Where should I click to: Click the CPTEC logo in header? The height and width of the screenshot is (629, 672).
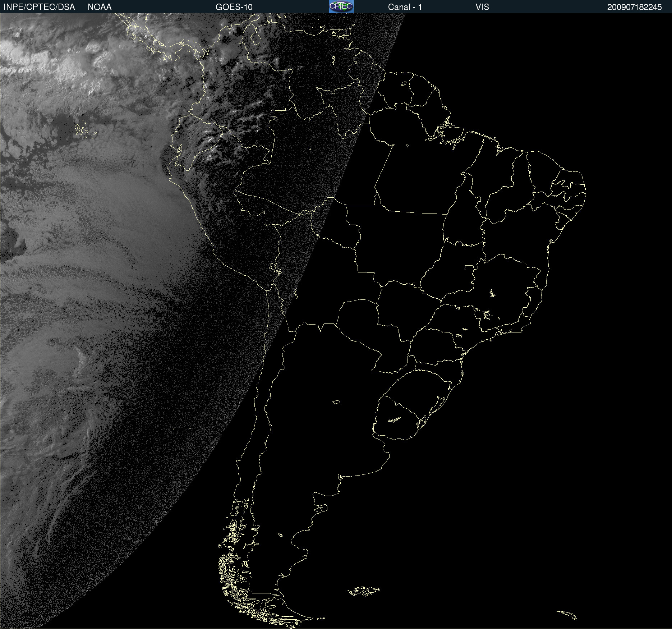tap(341, 6)
